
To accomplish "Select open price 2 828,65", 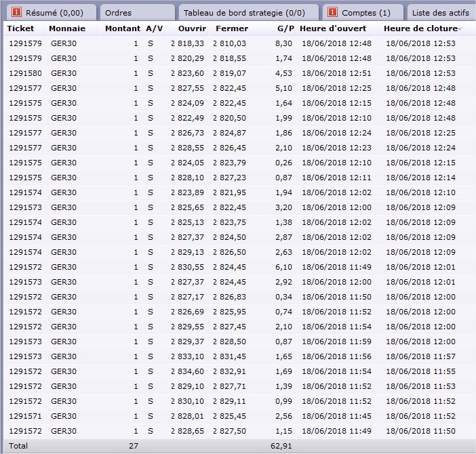I will point(187,431).
